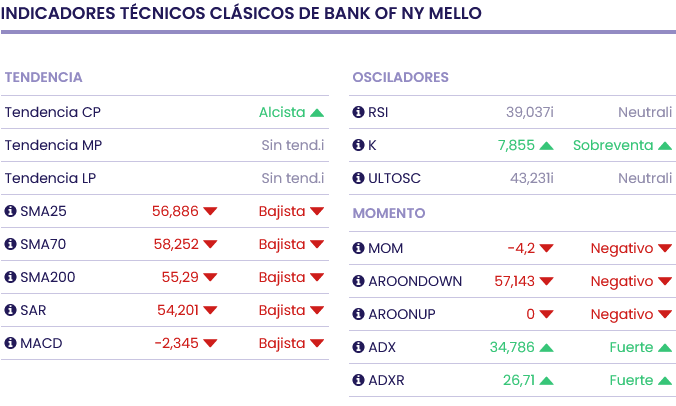Show info for AROONDOWN indicator

tap(359, 281)
